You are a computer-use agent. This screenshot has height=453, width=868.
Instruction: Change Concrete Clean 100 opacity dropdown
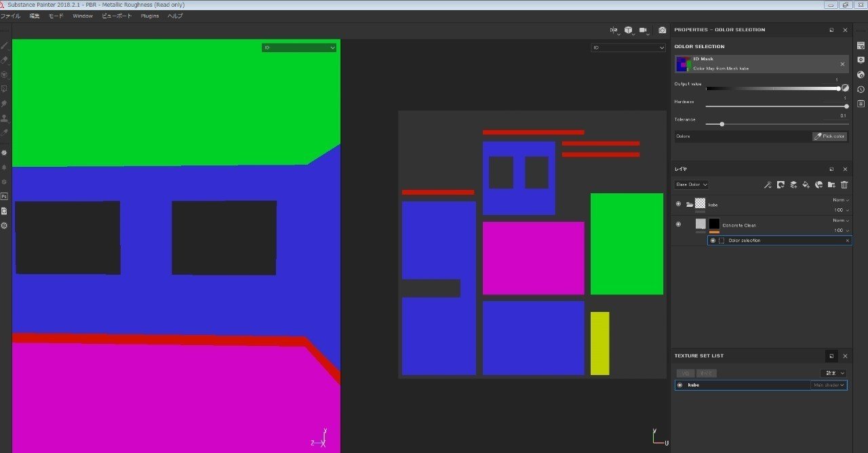[842, 231]
